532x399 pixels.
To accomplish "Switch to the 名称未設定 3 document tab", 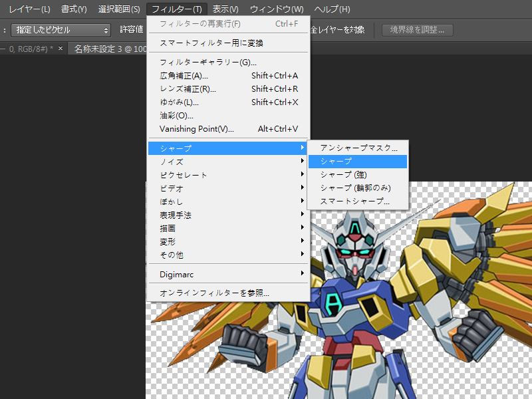I will click(108, 49).
